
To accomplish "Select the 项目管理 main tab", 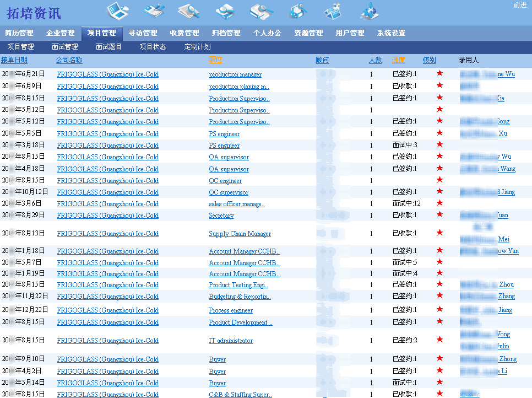I will 102,33.
